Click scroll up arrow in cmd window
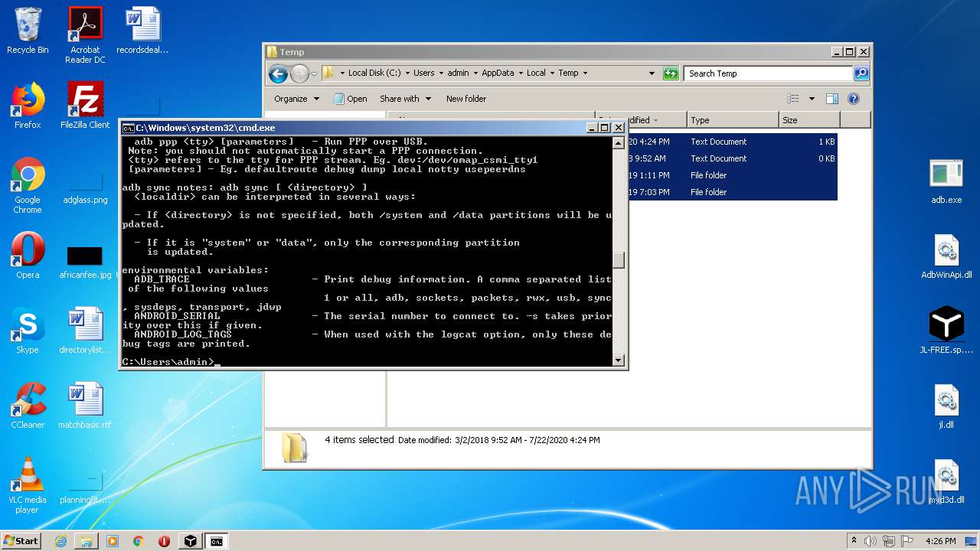Screen dimensions: 980x551 (618, 143)
